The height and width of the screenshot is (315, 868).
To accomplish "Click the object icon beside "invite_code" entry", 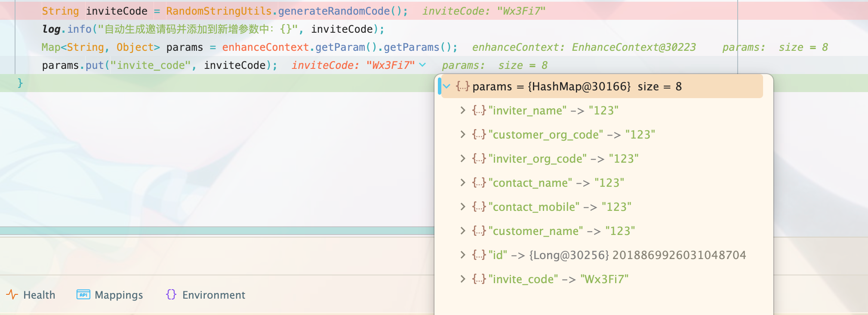I will (x=479, y=279).
